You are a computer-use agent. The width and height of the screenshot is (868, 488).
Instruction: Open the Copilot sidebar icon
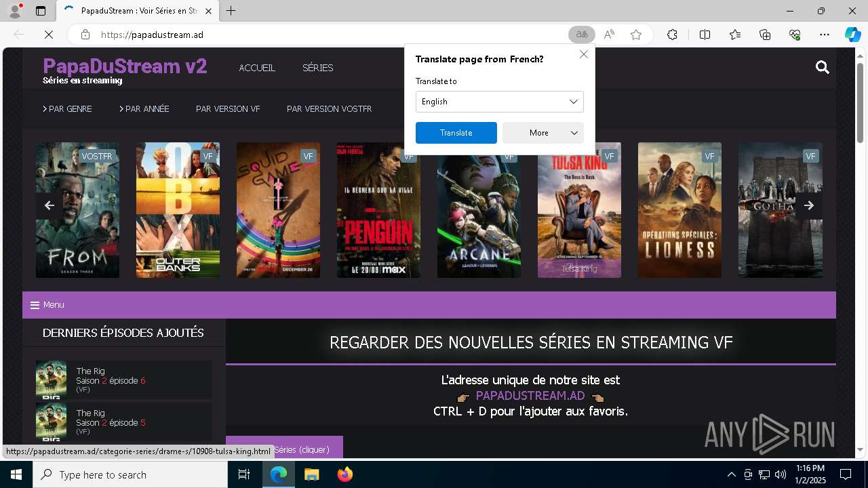(852, 35)
